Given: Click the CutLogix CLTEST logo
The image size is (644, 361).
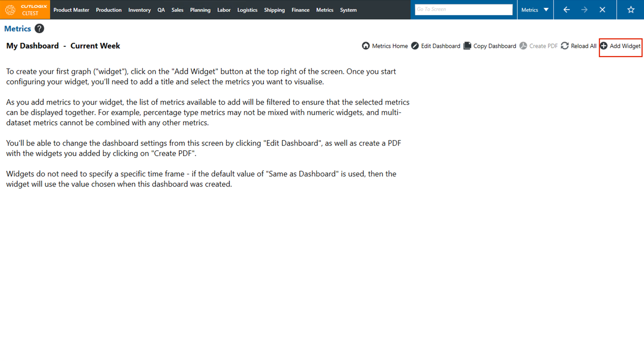Looking at the screenshot, I should (25, 10).
